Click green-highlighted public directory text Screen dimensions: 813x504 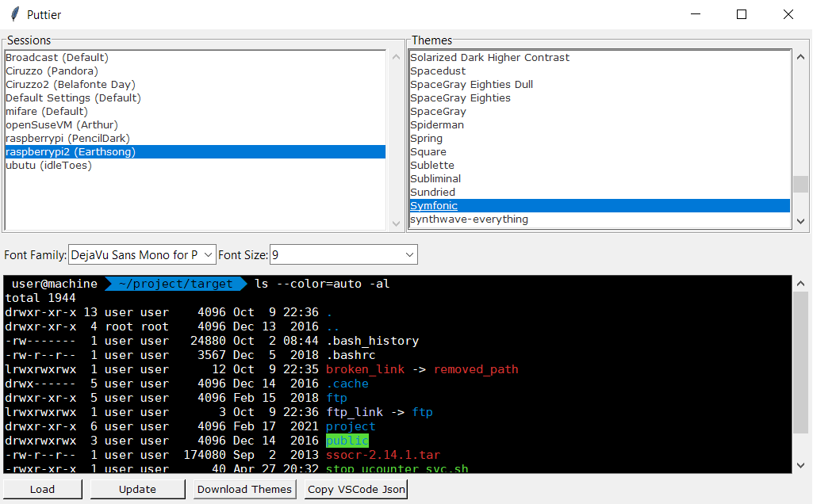347,441
